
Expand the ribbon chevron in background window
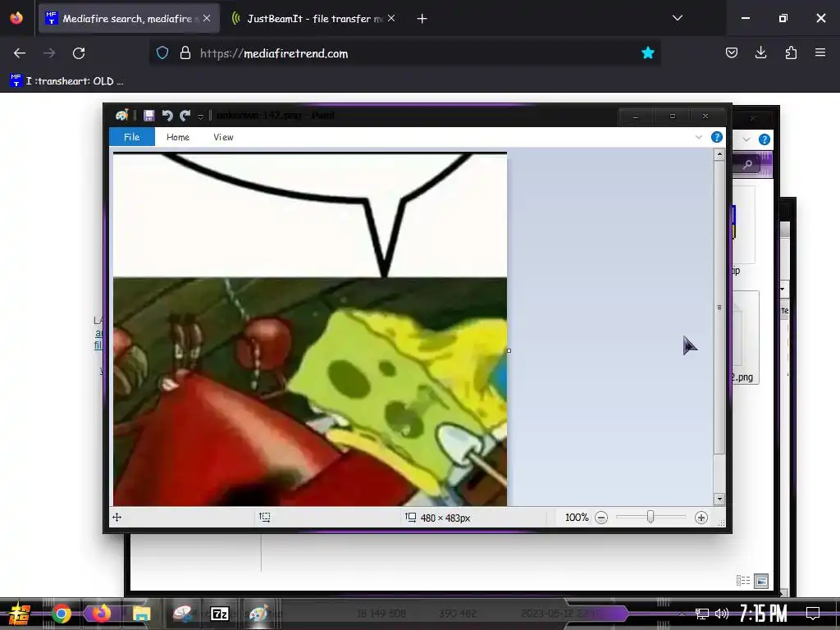(746, 139)
